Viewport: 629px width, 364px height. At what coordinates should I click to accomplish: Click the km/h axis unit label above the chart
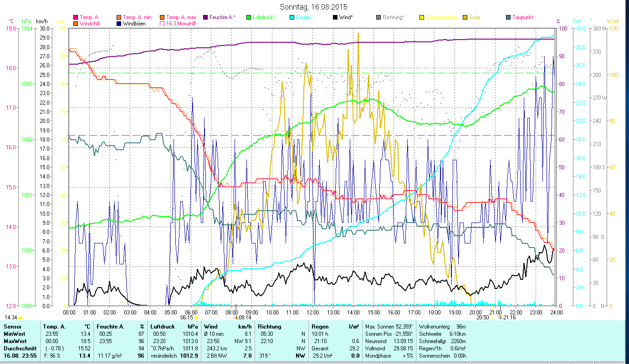click(x=41, y=21)
